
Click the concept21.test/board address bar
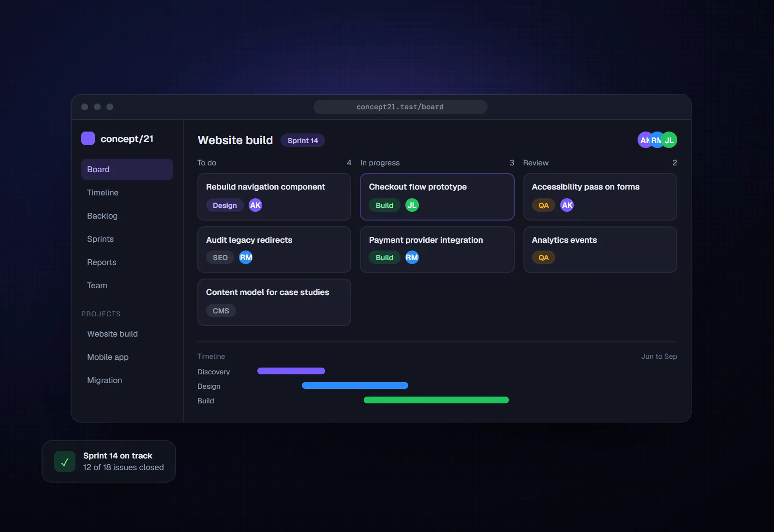[401, 107]
